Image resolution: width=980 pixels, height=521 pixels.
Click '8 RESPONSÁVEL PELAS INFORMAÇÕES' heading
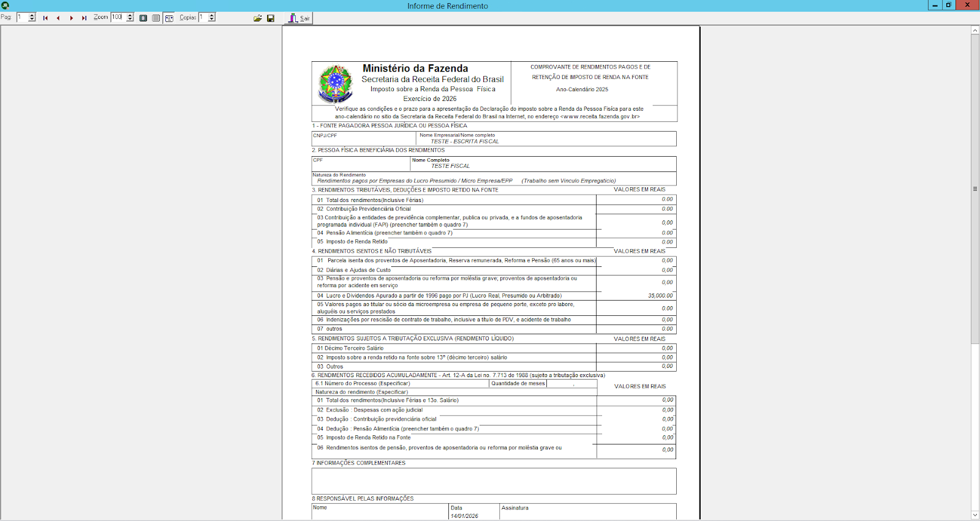pos(363,499)
